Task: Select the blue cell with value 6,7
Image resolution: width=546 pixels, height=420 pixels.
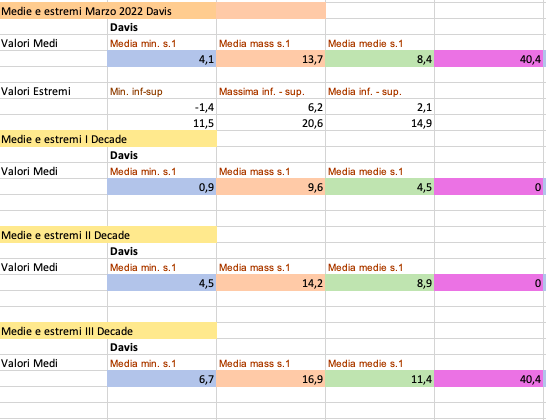Action: click(x=162, y=379)
